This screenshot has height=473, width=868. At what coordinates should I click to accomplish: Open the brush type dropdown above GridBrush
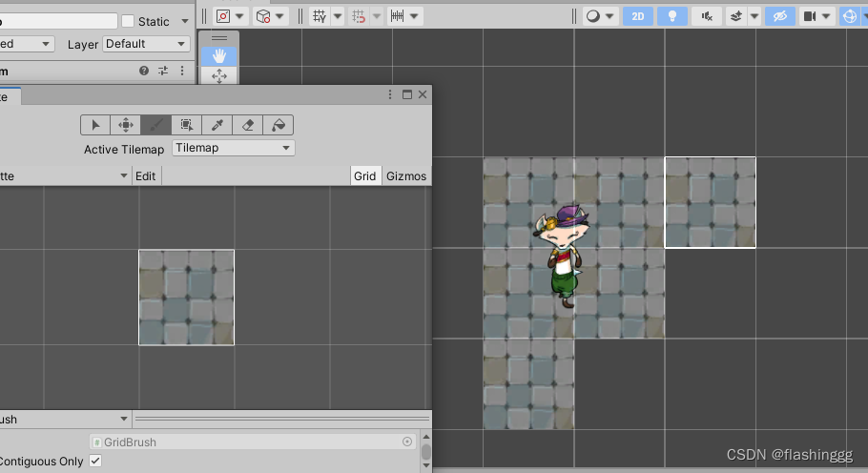coord(65,419)
